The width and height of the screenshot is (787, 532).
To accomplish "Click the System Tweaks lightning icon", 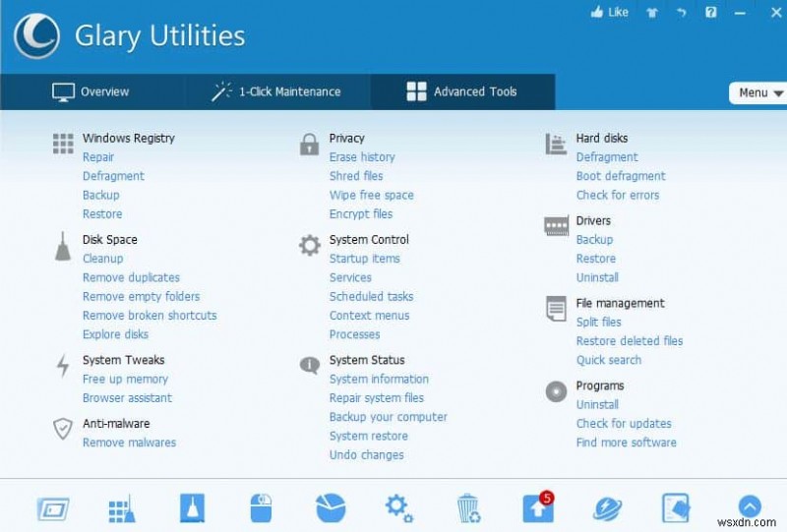I will point(63,366).
